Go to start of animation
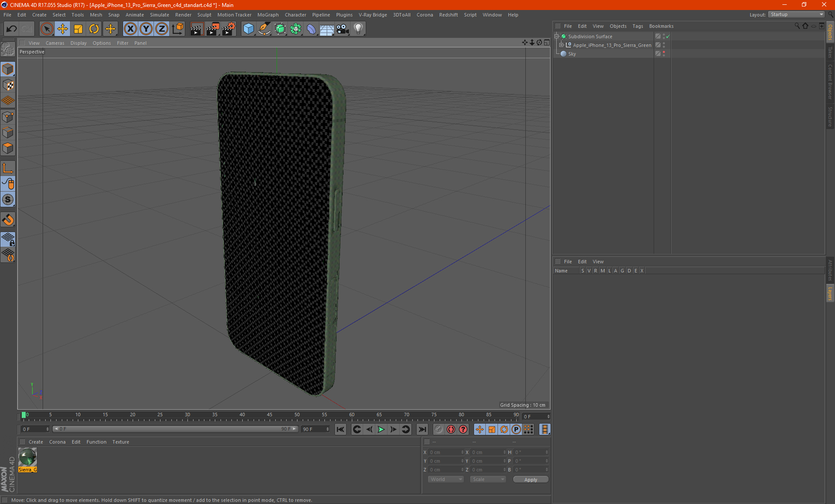Screen dimensions: 835x504 341,429
